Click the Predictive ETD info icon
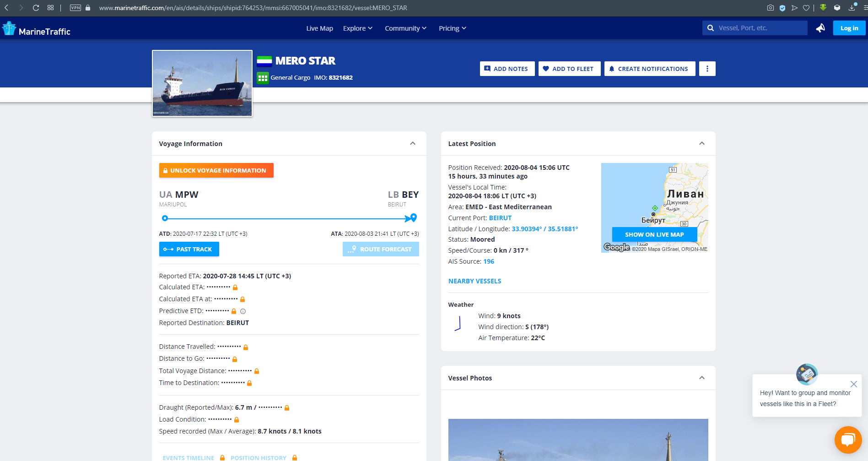Screen dimensions: 868x461 [x=243, y=311]
